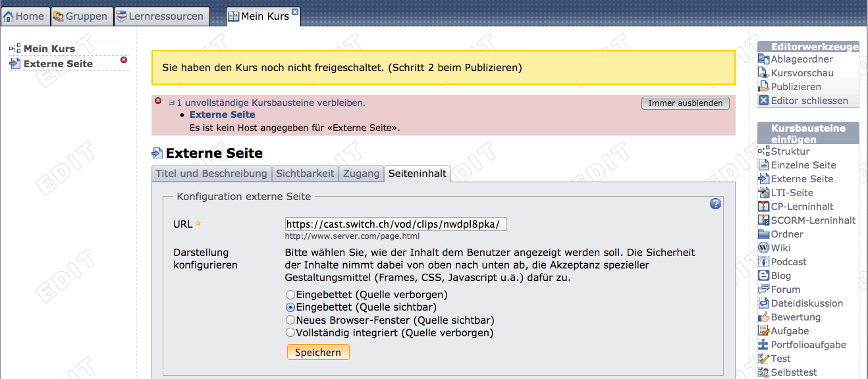Click the Speichern button

point(318,353)
